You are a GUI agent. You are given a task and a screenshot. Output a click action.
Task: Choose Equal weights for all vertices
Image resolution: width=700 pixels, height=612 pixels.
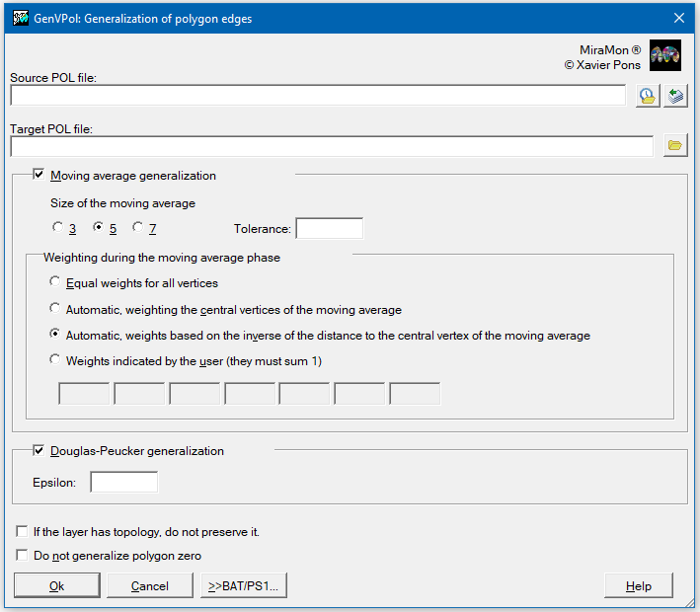55,281
